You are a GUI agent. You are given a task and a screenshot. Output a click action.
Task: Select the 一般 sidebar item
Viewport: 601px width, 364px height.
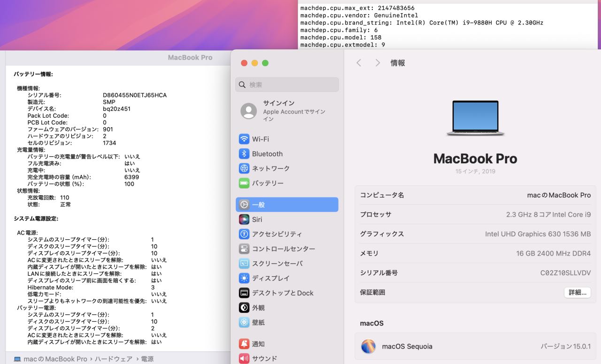coord(286,205)
